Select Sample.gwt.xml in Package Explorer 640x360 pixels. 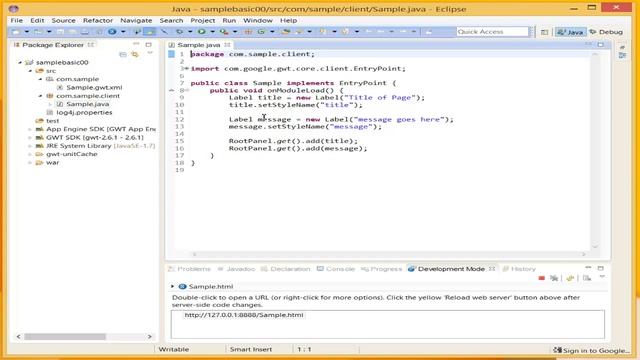[x=94, y=87]
